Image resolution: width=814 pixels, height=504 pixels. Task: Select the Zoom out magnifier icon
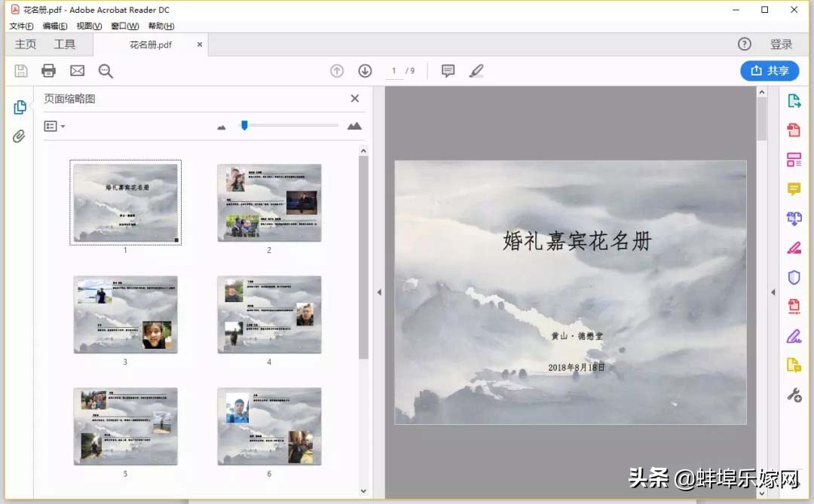click(x=106, y=70)
